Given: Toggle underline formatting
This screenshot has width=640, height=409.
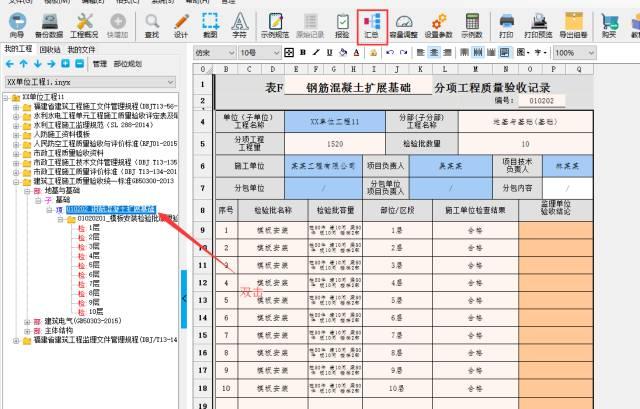Looking at the screenshot, I should [329, 53].
